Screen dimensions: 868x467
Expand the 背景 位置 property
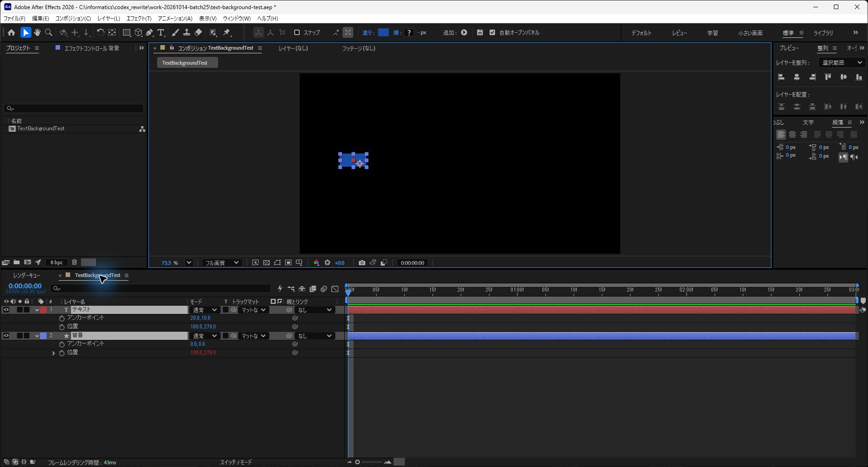53,353
